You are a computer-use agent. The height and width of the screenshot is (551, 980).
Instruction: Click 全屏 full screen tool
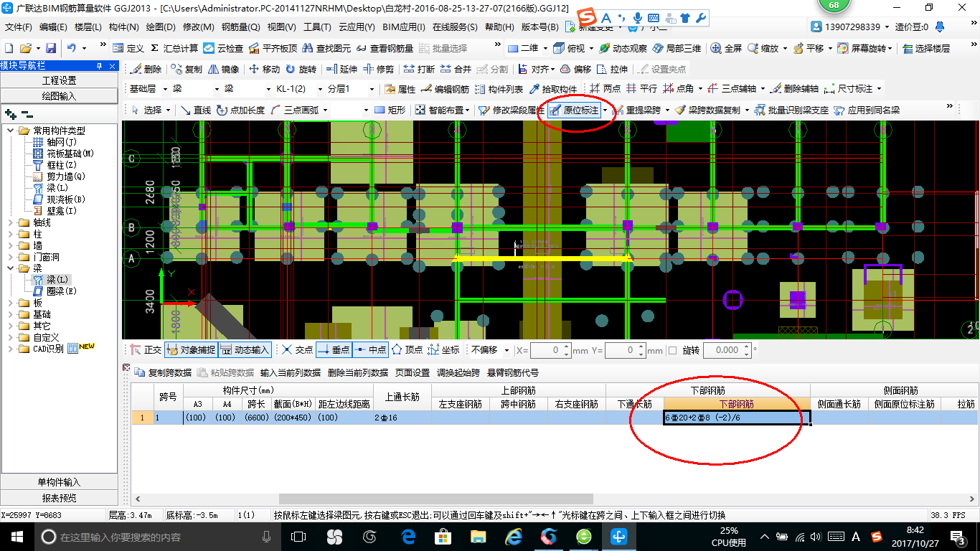pos(726,48)
